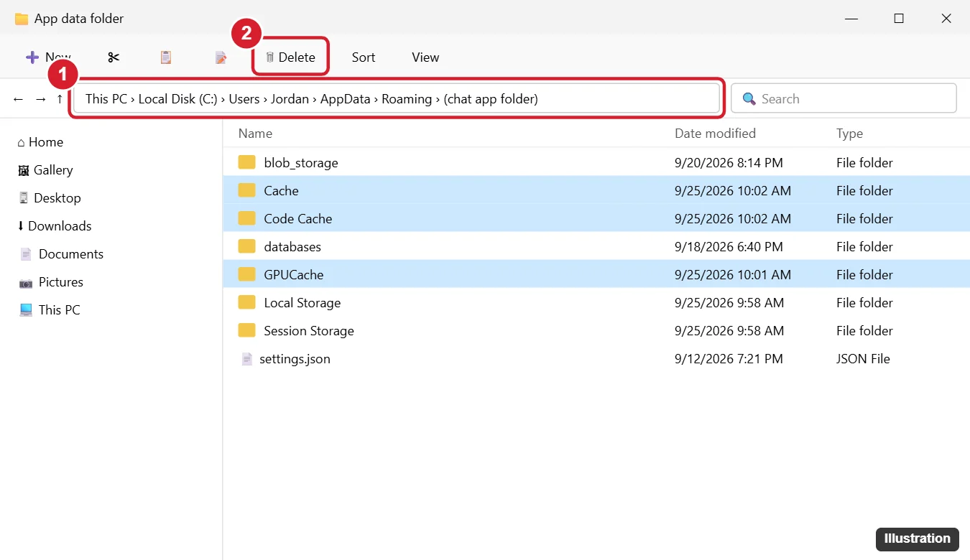Click the 9/12/2026 7:21 PM date
Screen dimensions: 970x560
point(729,359)
